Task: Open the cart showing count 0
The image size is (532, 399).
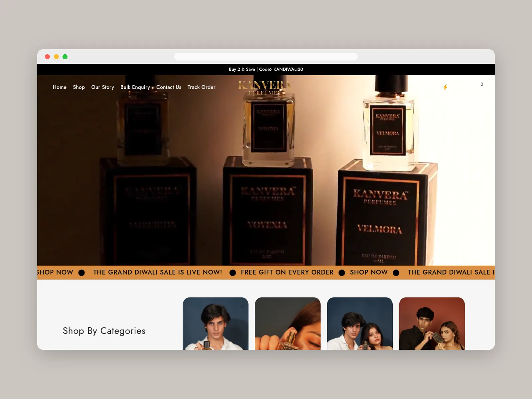Action: point(482,84)
